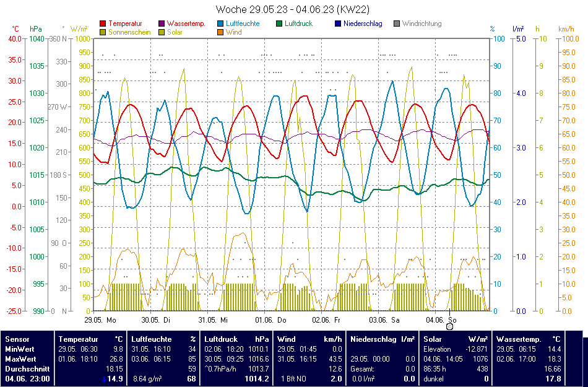This screenshot has height=387, width=588.
Task: Click the 30.05. Di date label
Action: coord(155,320)
